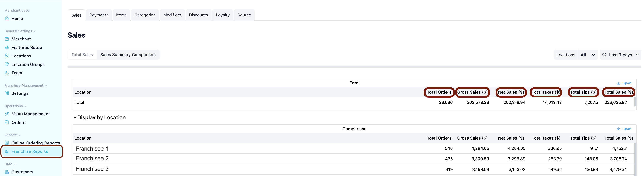Click the Franchisee 3 row name

pyautogui.click(x=92, y=169)
